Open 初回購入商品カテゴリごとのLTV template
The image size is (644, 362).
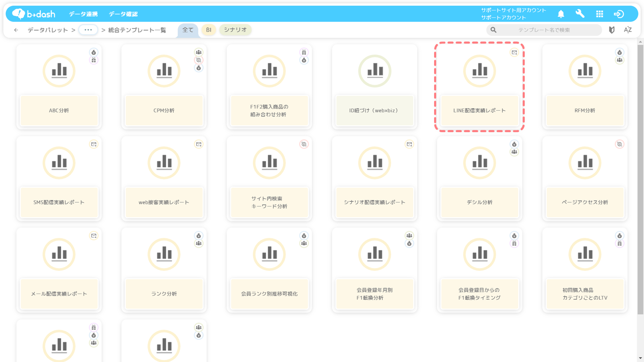coord(585,294)
